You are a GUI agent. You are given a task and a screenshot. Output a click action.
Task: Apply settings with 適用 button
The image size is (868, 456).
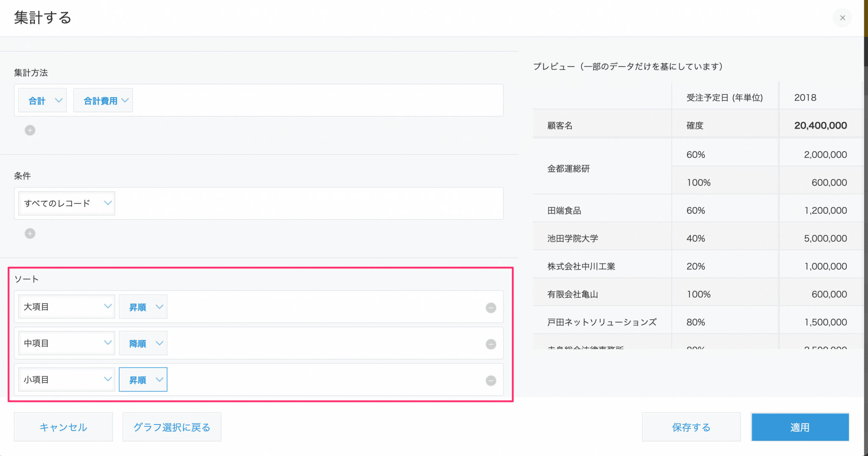[x=800, y=427]
